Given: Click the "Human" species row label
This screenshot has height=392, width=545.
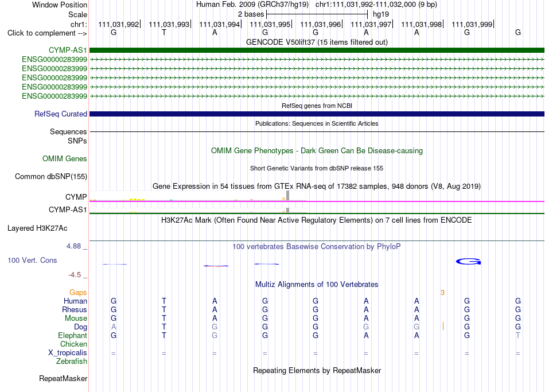Looking at the screenshot, I should click(75, 301).
